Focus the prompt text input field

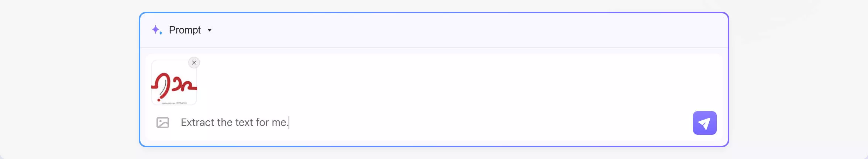coord(443,123)
